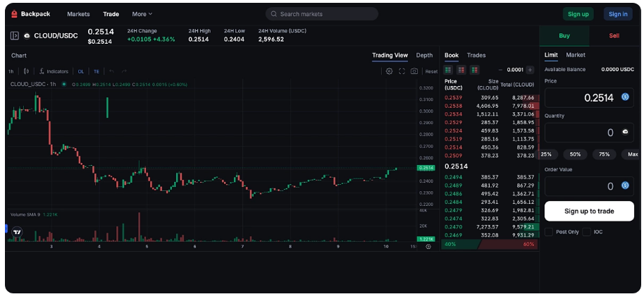Select the 0.2509 ask price row

click(x=490, y=155)
